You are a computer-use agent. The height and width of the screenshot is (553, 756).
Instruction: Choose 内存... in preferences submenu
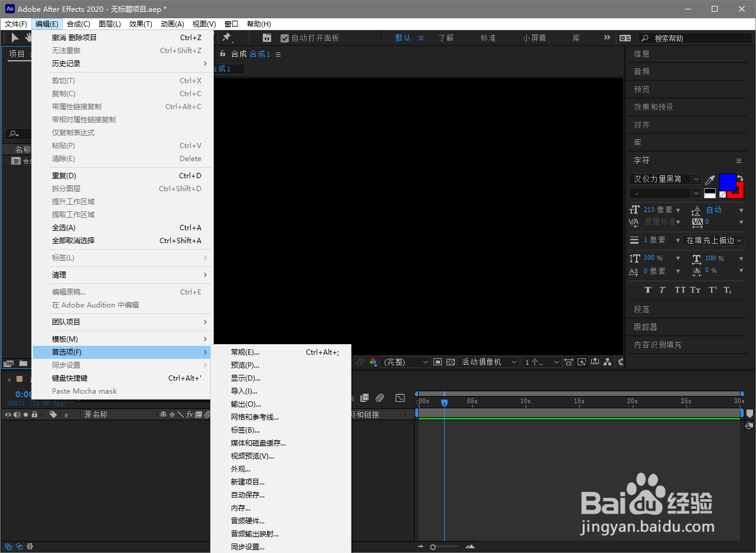[281, 508]
